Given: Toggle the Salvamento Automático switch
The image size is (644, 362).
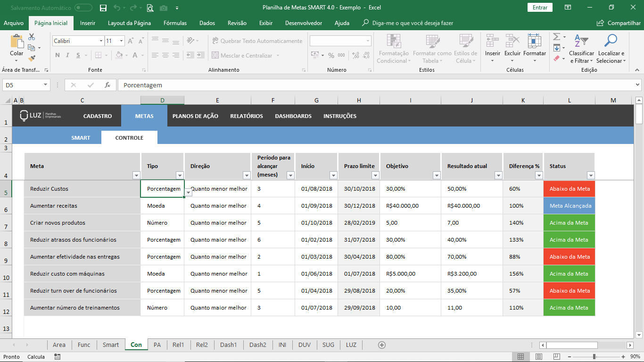Looking at the screenshot, I should (x=83, y=8).
